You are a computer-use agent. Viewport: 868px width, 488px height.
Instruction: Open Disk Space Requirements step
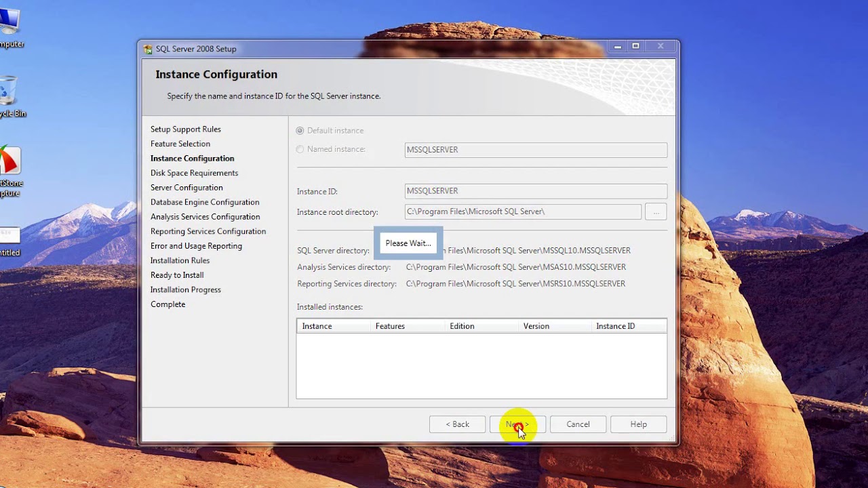coord(195,173)
